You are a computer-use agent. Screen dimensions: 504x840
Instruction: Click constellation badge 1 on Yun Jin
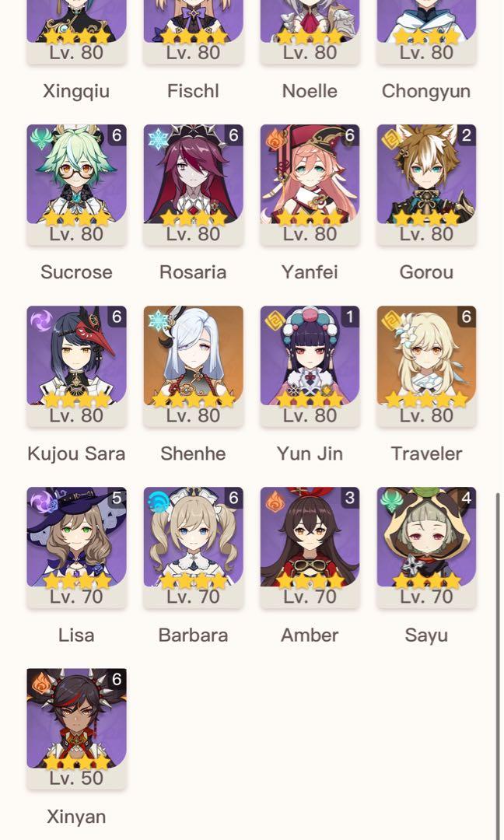pyautogui.click(x=350, y=317)
